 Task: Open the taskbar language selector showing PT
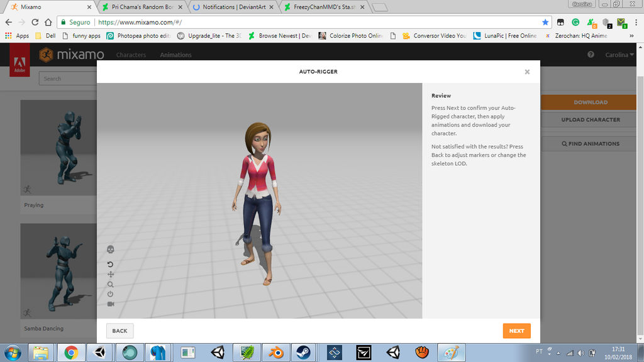540,353
